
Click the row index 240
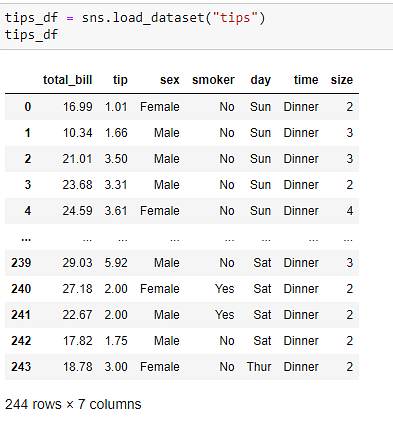tap(21, 289)
